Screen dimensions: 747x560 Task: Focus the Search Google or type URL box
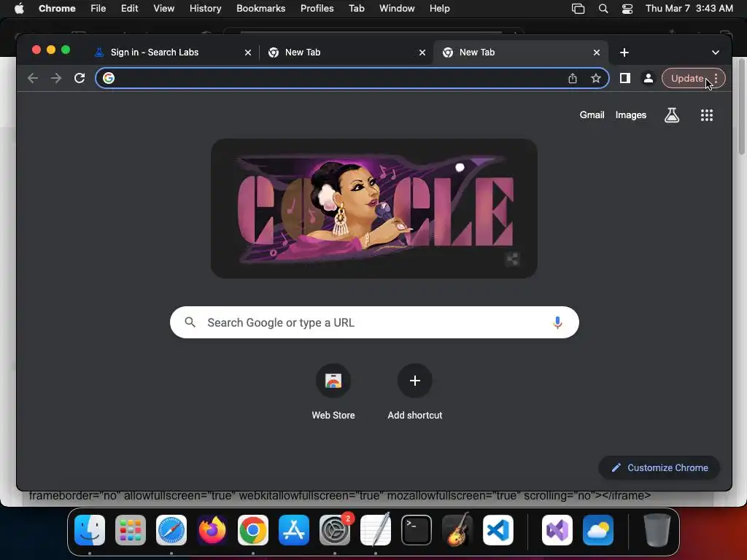point(374,322)
